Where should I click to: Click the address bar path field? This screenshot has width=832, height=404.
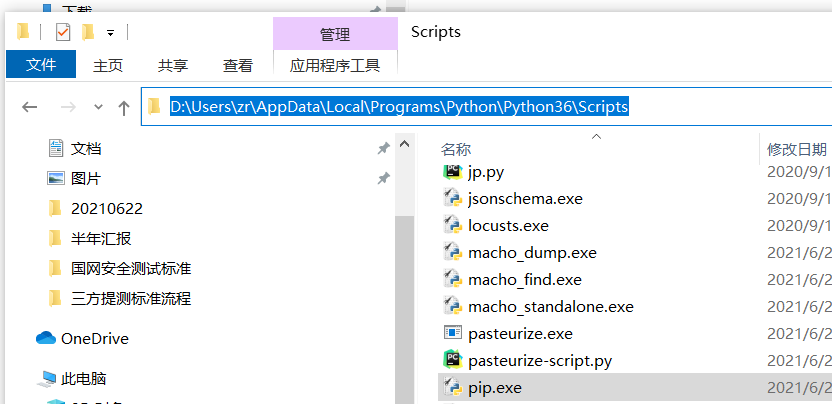[x=486, y=107]
